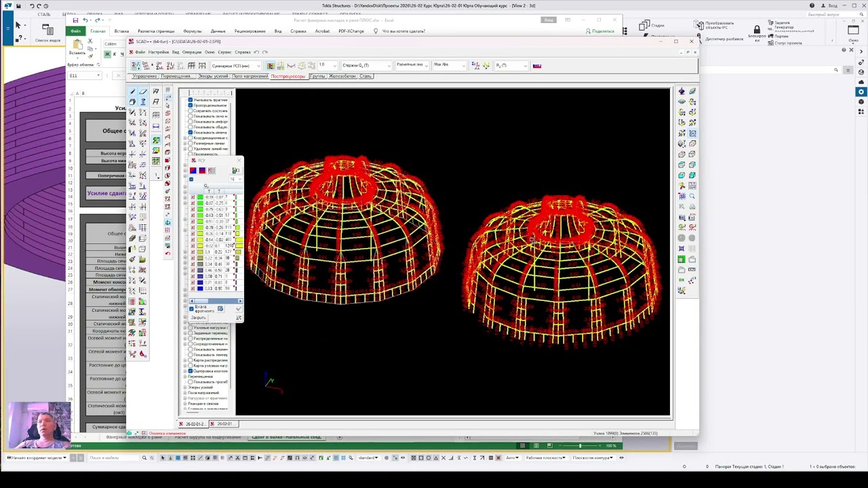Open the Стержни Q combo box
The image size is (868, 488).
pos(366,66)
